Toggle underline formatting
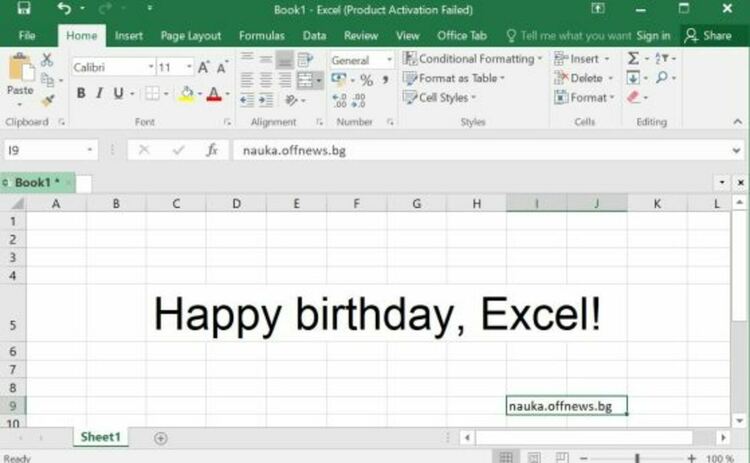Viewport: 750px width, 463px height. 118,93
